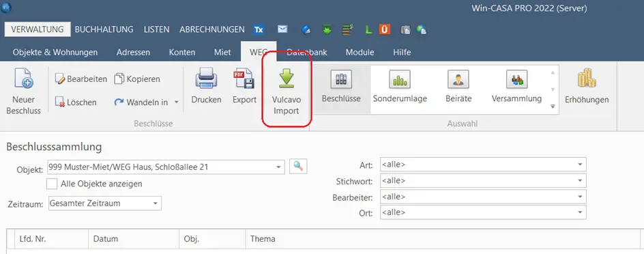
Task: Open the Ort filter dropdown
Action: pos(580,212)
